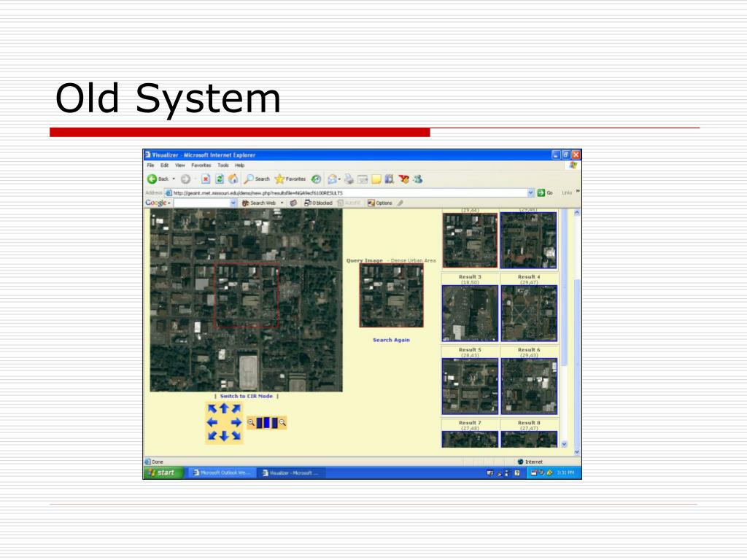Go to the Home page icon

point(233,179)
